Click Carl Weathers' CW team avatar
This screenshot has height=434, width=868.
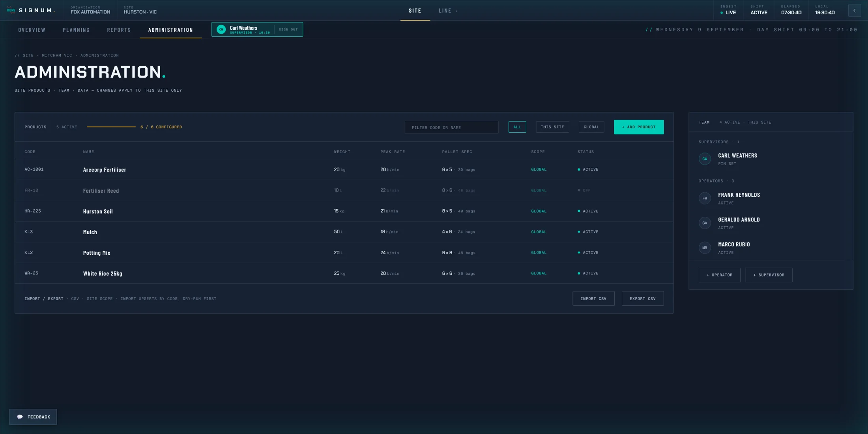[705, 159]
